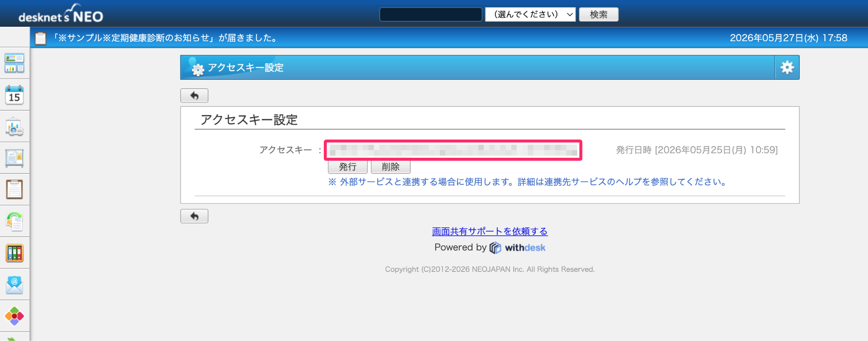Open the calendar schedule icon showing 15
The height and width of the screenshot is (341, 868).
click(14, 95)
